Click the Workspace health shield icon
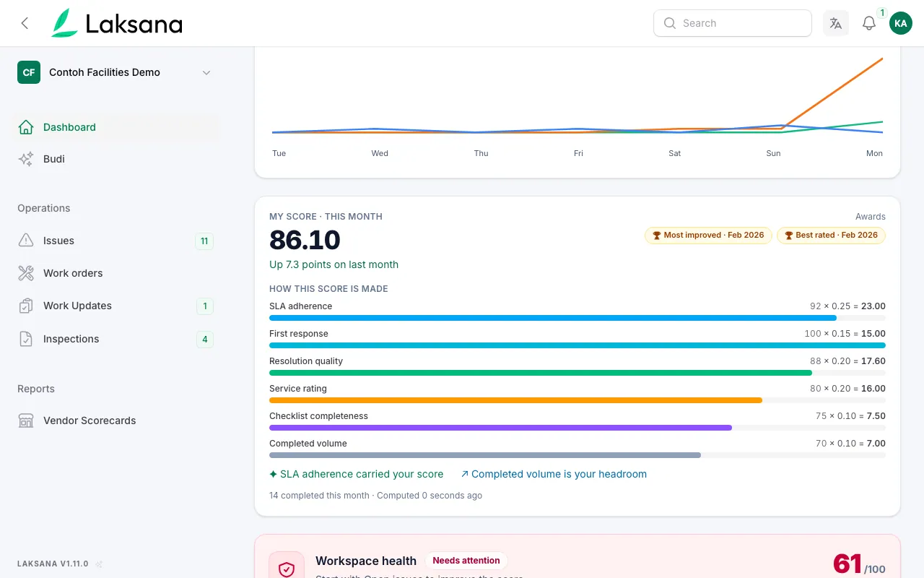Viewport: 924px width, 578px height. 287,569
